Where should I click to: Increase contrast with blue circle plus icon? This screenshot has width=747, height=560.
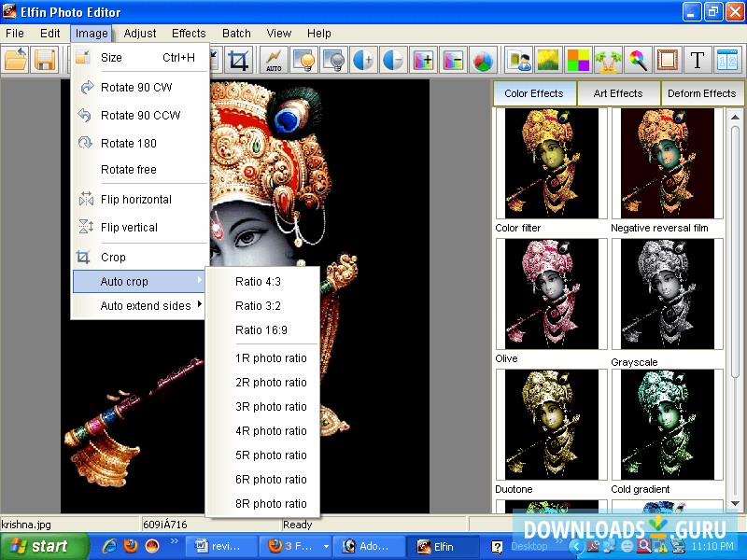coord(364,60)
